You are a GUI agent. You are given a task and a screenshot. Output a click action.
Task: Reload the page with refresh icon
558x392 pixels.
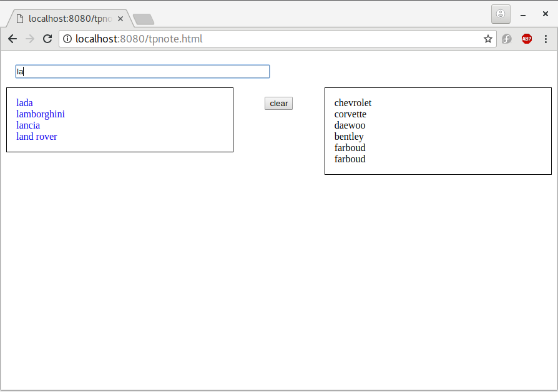[x=47, y=39]
